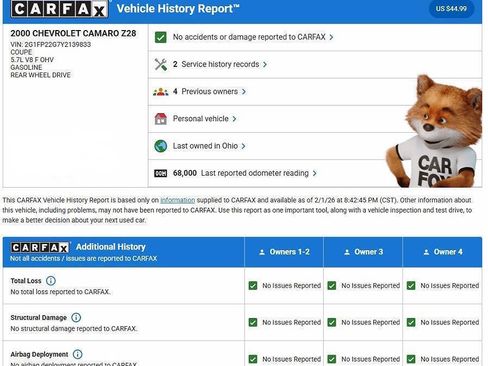The height and width of the screenshot is (366, 488).
Task: Select the Owner 3 column header
Action: tap(363, 252)
